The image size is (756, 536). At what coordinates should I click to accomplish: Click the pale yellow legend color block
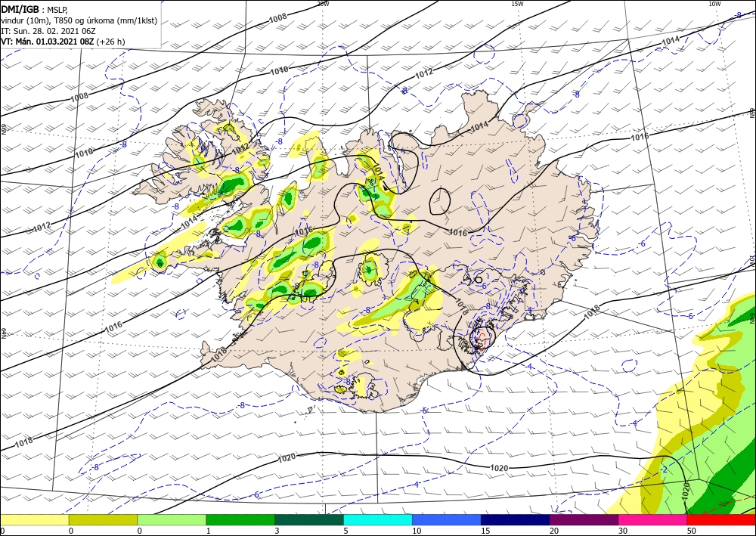tap(34, 519)
